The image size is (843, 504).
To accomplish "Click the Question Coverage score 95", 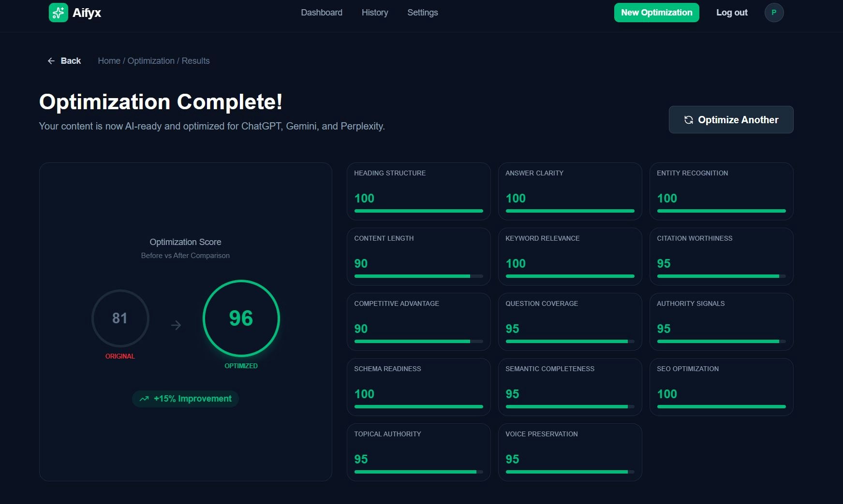I will point(512,329).
